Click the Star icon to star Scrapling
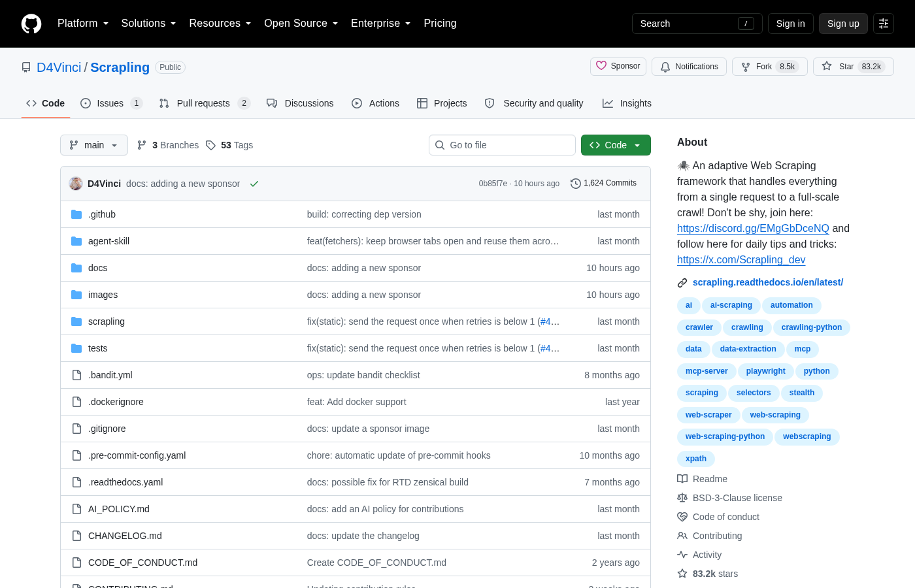Screen dimensions: 915x588 pos(827,67)
